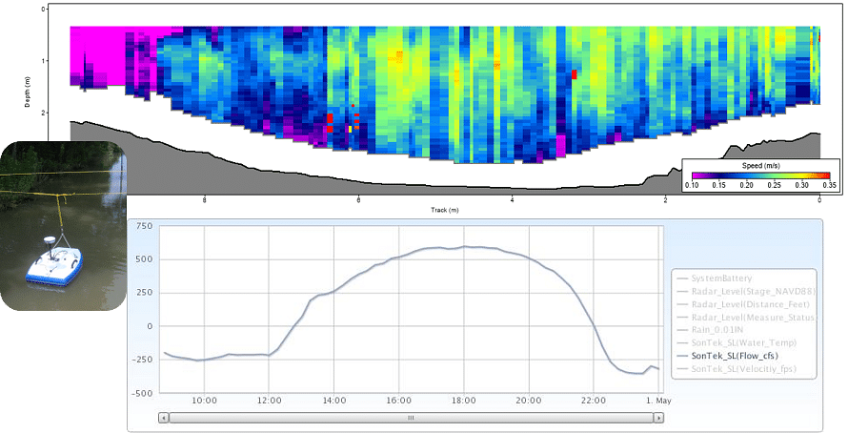Click the 250 label on flow axis
This screenshot has height=433, width=868.
click(x=145, y=293)
